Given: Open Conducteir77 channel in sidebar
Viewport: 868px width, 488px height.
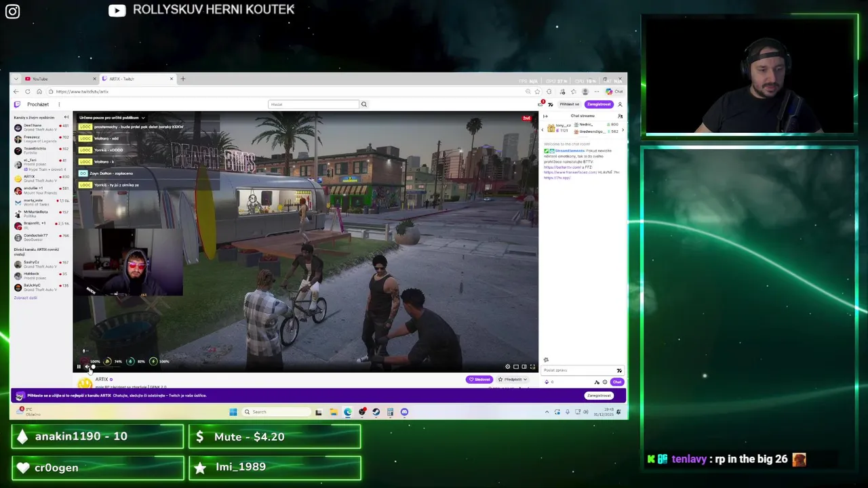Looking at the screenshot, I should click(41, 237).
